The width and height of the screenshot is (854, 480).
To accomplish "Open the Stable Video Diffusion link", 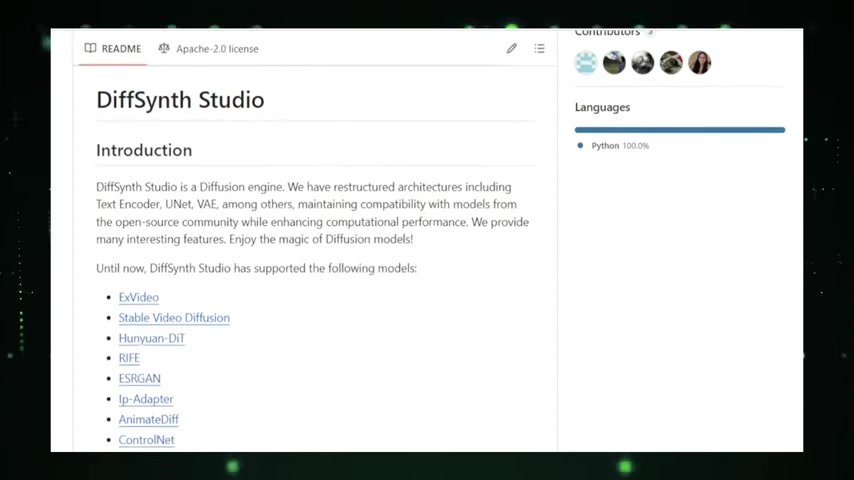I will point(174,318).
